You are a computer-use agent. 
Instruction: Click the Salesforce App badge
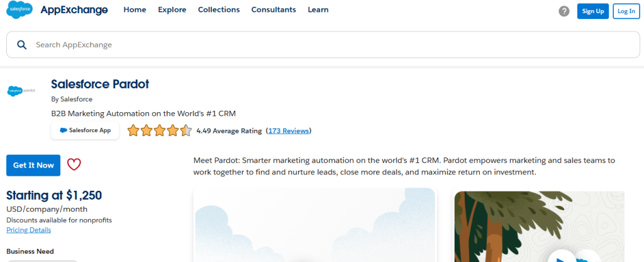point(85,130)
